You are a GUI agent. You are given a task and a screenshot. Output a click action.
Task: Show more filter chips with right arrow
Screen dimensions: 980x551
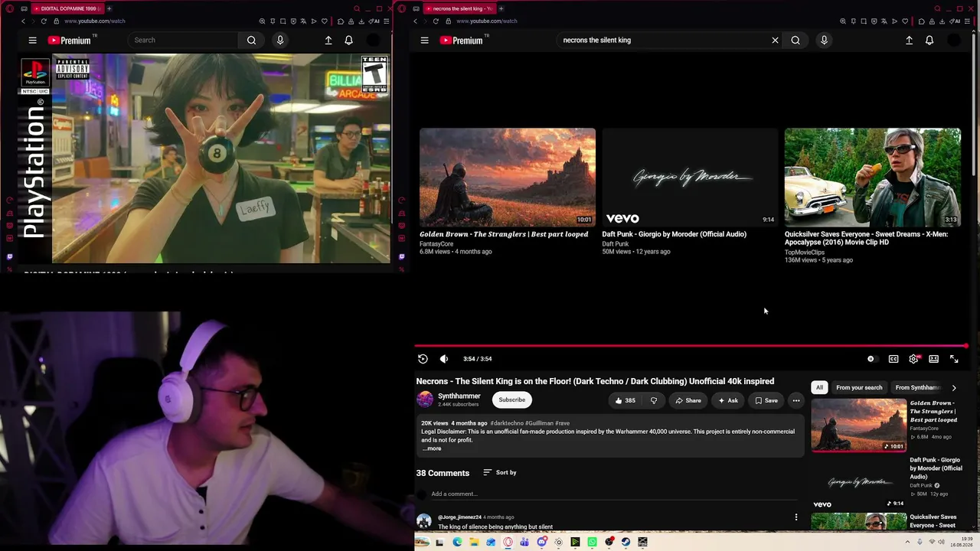click(x=954, y=388)
